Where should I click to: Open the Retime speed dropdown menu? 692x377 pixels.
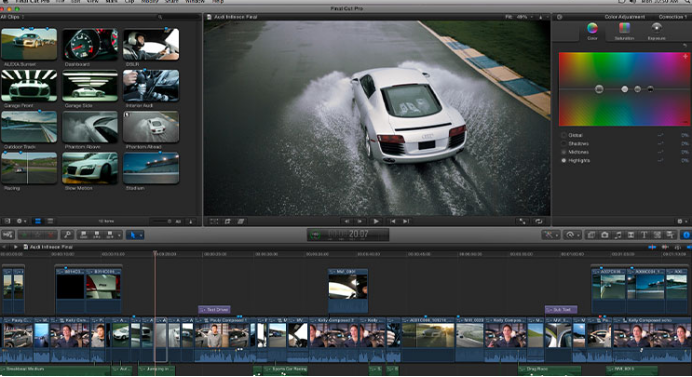[x=572, y=235]
